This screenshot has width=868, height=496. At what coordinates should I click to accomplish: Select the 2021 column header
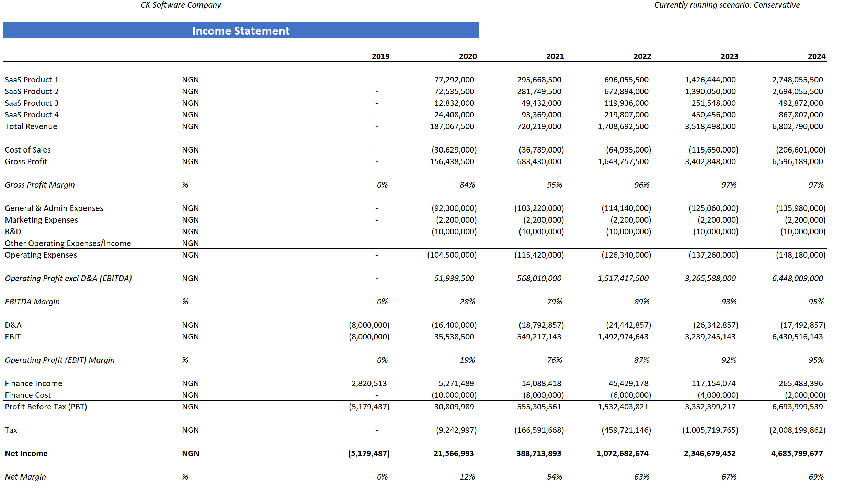[555, 56]
